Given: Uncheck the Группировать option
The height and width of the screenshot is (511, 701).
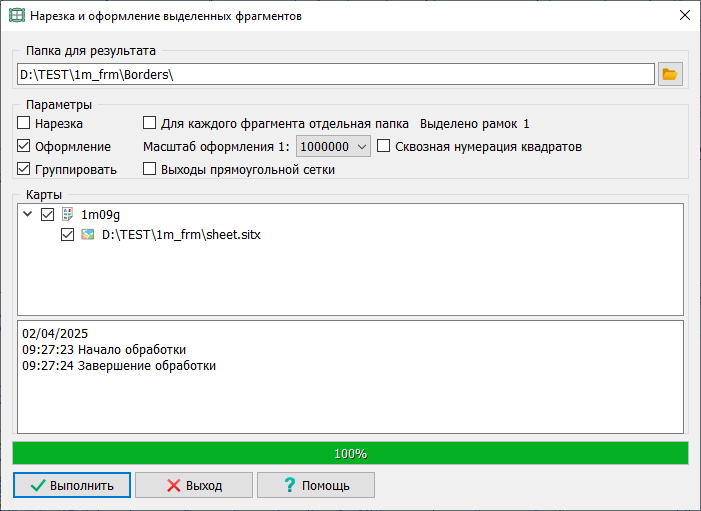Looking at the screenshot, I should pos(25,169).
